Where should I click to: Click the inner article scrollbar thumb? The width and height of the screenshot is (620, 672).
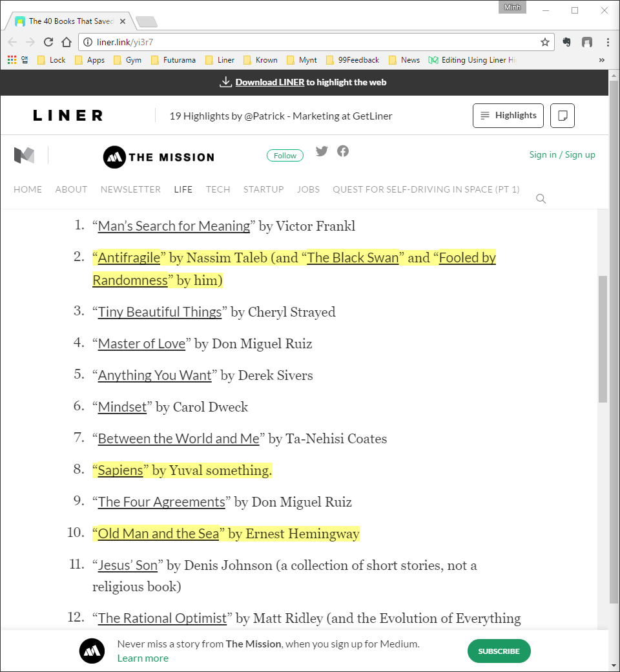click(603, 339)
